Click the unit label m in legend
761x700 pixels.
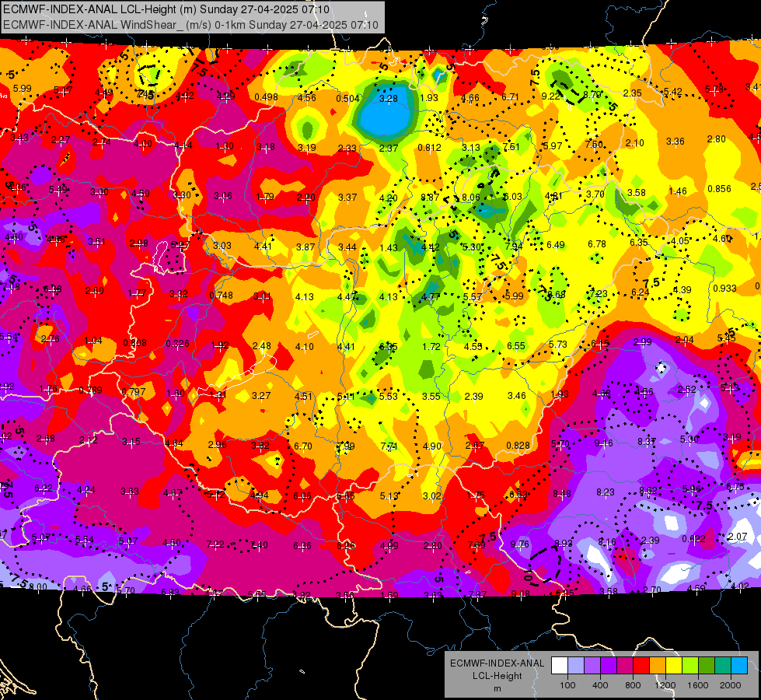coord(497,688)
